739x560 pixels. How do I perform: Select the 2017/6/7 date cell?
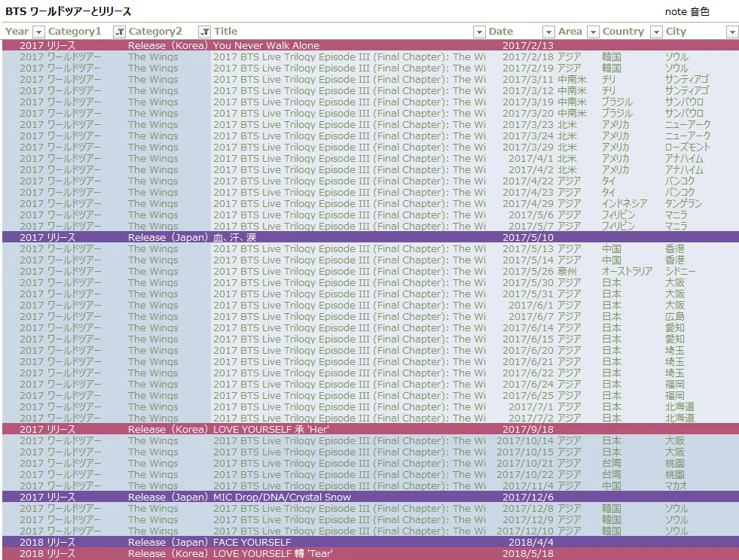click(x=531, y=316)
